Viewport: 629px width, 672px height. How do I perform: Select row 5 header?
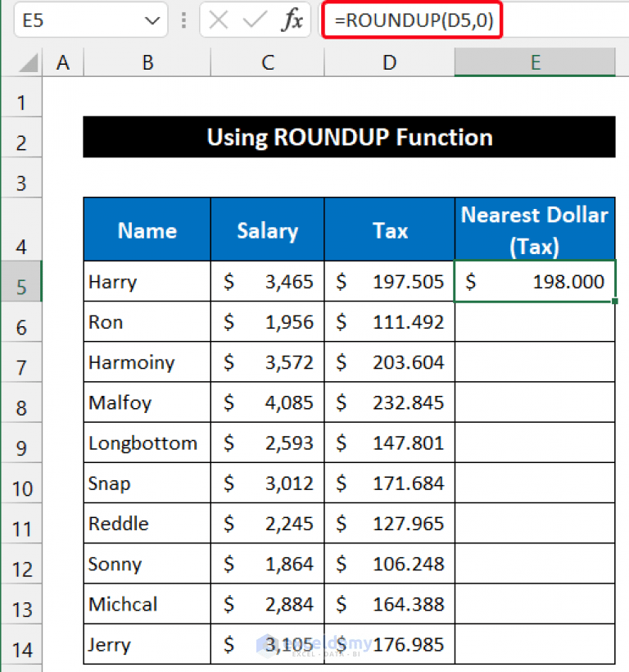point(21,281)
